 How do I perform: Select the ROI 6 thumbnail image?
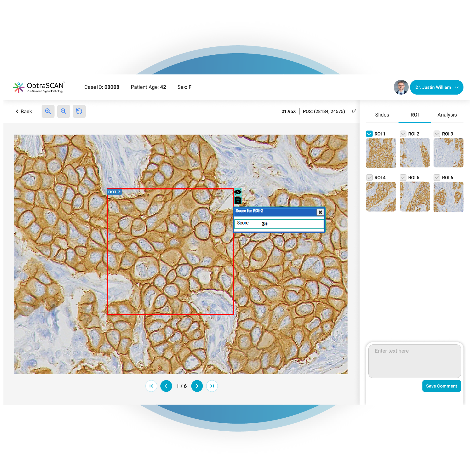pyautogui.click(x=448, y=197)
